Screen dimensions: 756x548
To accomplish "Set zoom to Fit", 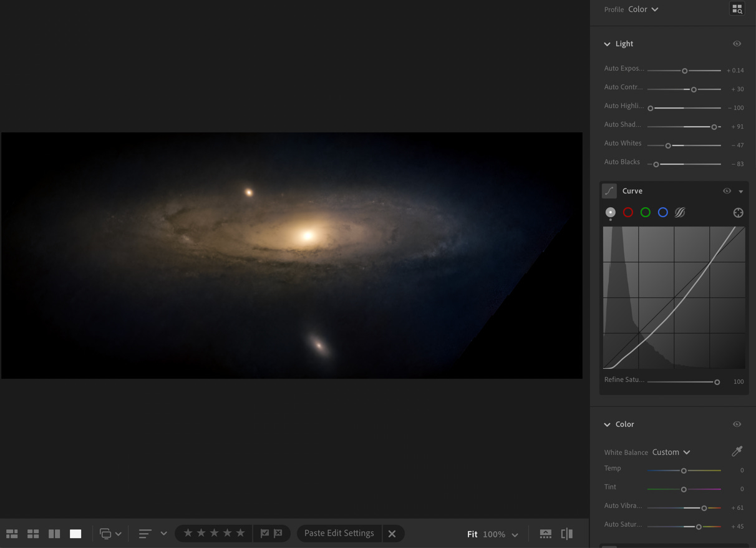I will [x=472, y=534].
